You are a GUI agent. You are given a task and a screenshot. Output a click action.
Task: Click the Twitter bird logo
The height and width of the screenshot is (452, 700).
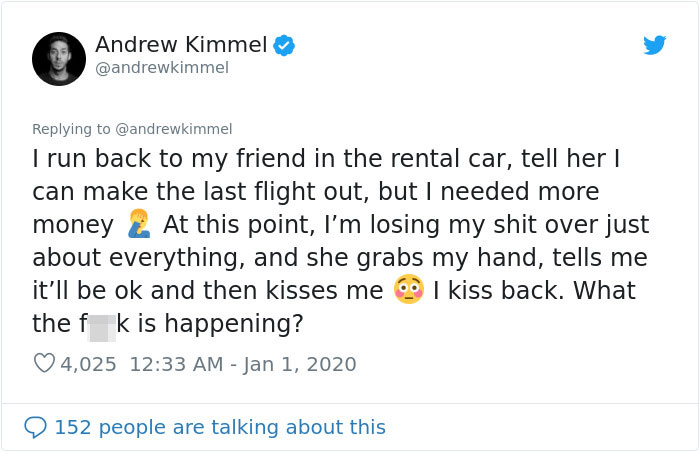(x=654, y=45)
